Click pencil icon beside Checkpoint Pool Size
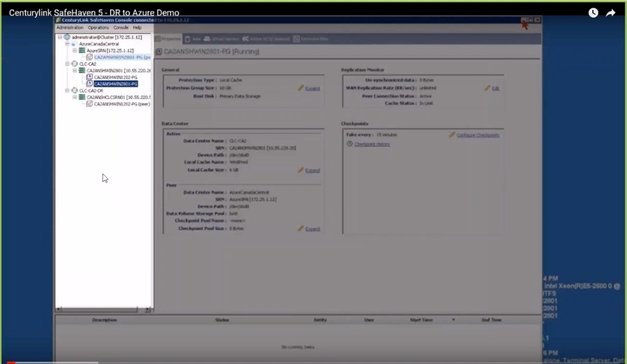Image resolution: width=627 pixels, height=364 pixels. (300, 229)
